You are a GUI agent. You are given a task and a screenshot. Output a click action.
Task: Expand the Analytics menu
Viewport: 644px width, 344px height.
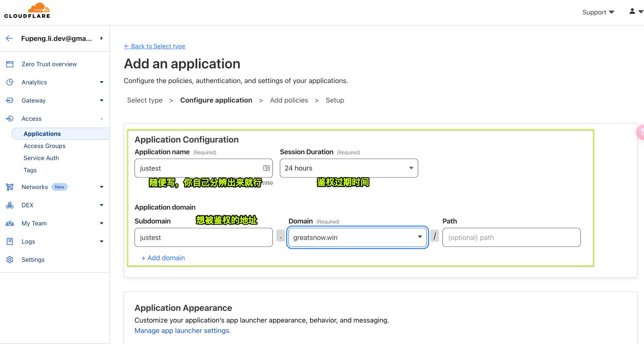[102, 82]
